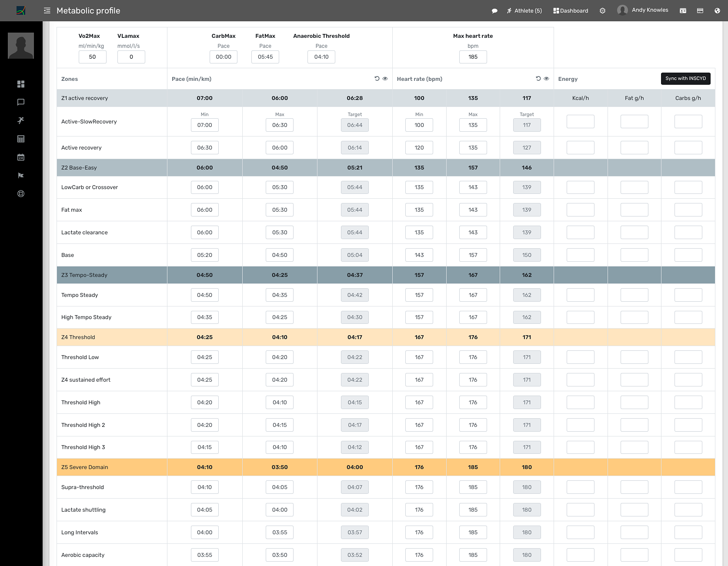
Task: Edit Active-SlowRecovery max pace field
Action: (280, 125)
